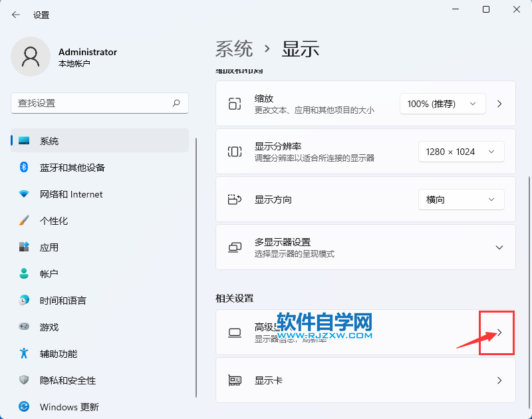This screenshot has width=532, height=419.
Task: Open Time and language (时间和语言)
Action: [x=63, y=301]
